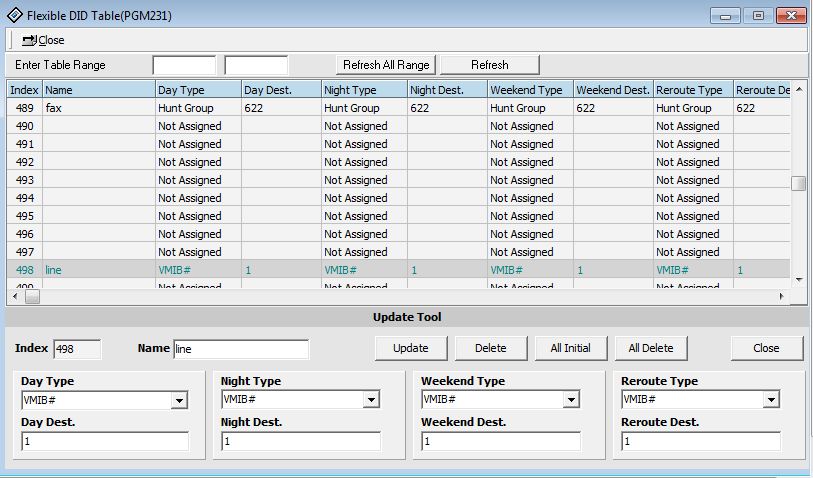Click the Name text field containing line
The height and width of the screenshot is (478, 813).
click(x=240, y=349)
